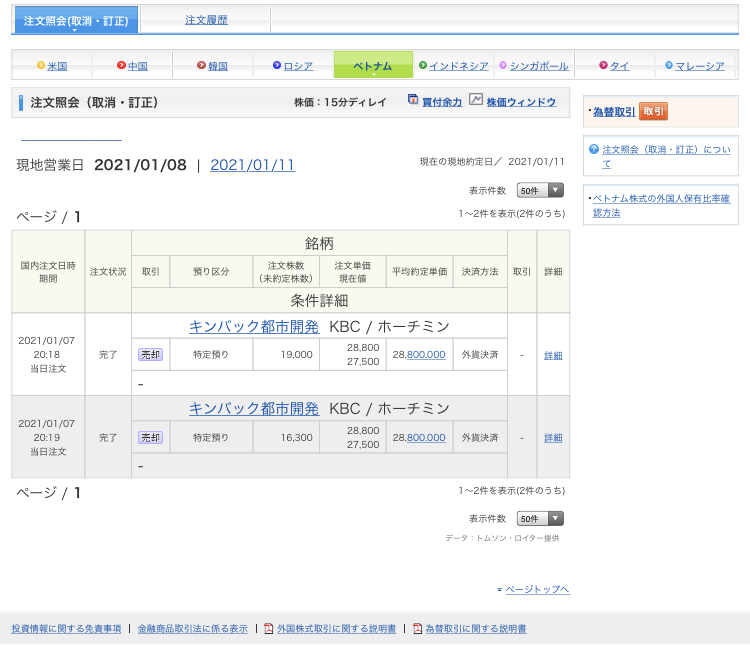The height and width of the screenshot is (646, 750).
Task: Switch to タイ market tab
Action: 619,66
